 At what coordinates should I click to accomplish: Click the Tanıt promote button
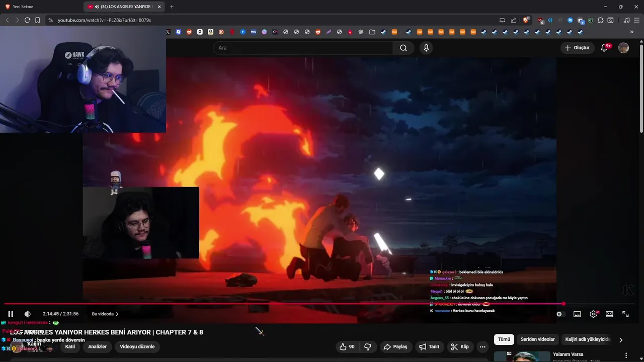pyautogui.click(x=429, y=346)
